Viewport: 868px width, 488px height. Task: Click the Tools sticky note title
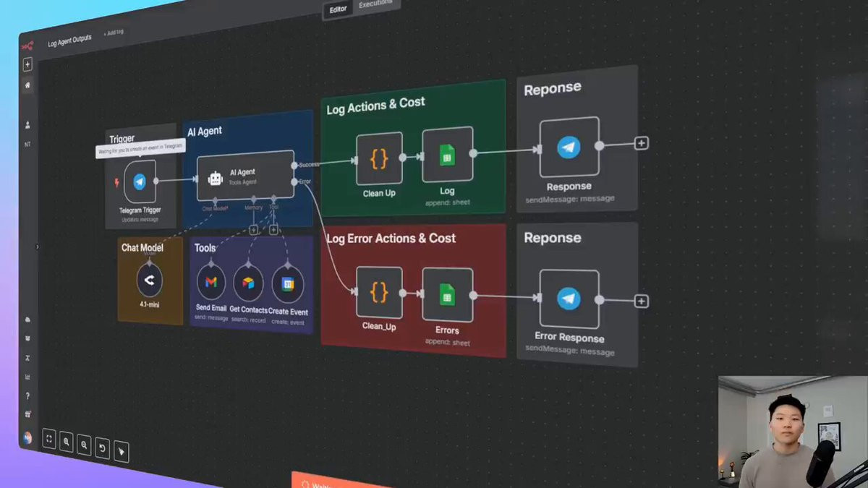[205, 248]
